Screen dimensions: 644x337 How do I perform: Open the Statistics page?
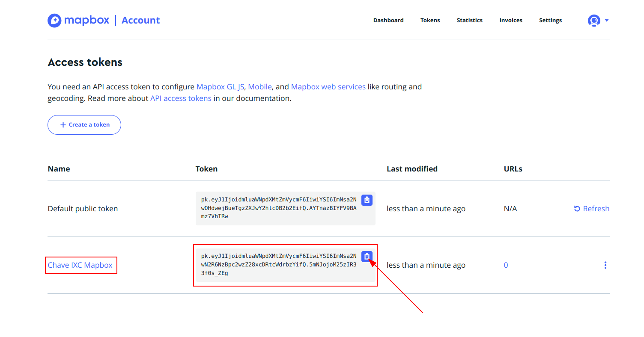point(469,20)
